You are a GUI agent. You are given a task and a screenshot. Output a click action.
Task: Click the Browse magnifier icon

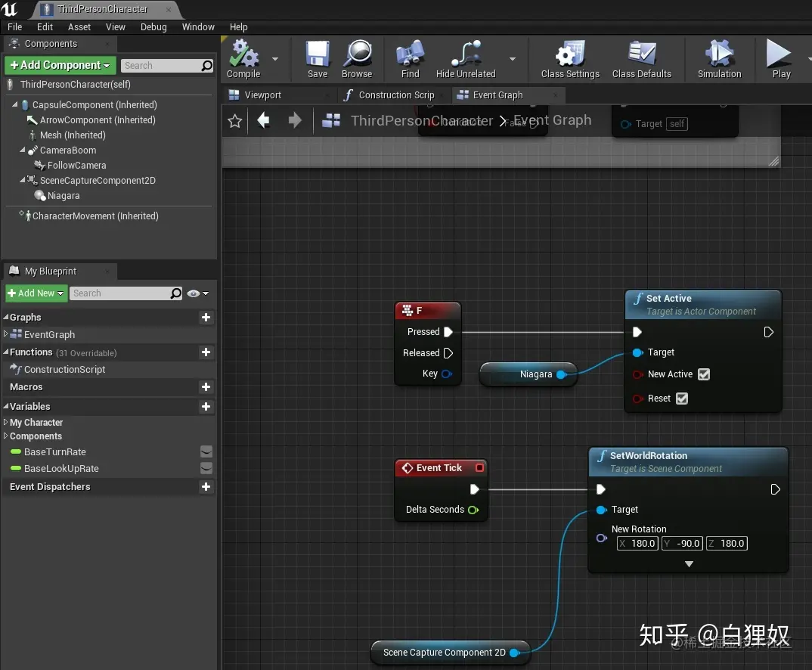(358, 54)
